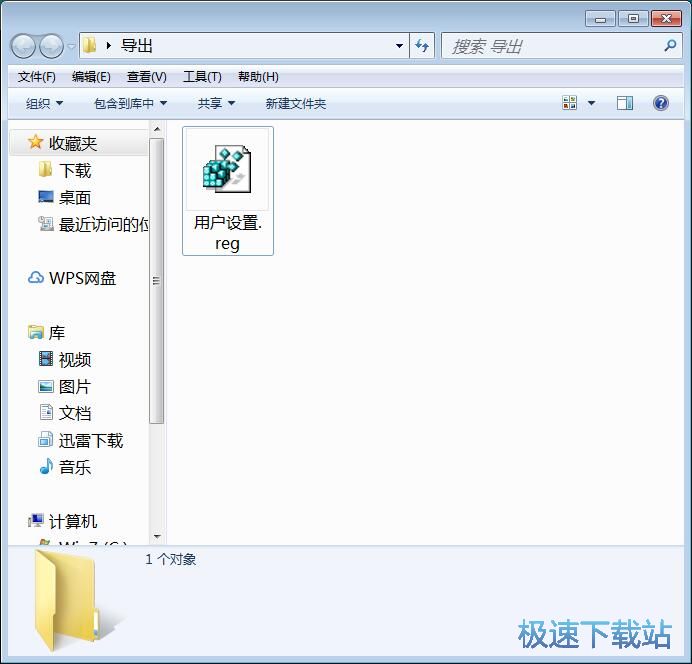Click the WPS网盘 cloud icon
This screenshot has width=692, height=664.
click(36, 278)
